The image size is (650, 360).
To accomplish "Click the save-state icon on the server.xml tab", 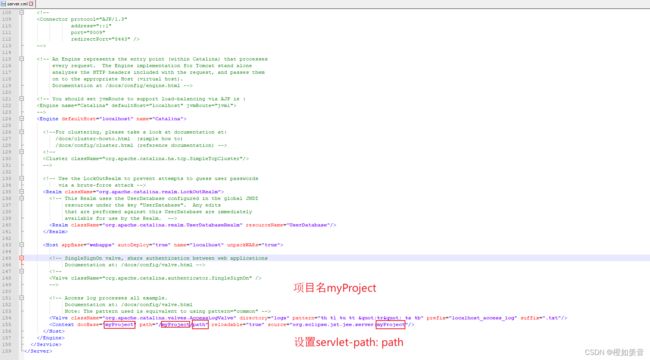I will [3, 3].
